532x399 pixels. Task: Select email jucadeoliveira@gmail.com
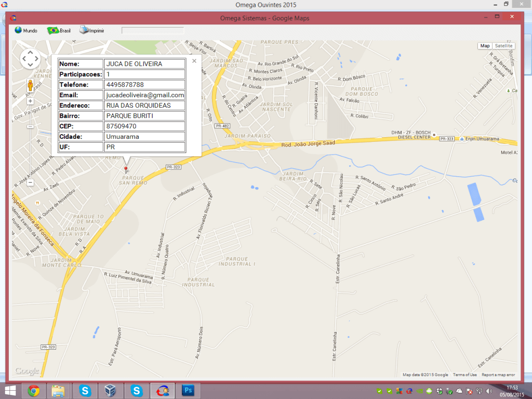click(x=145, y=95)
